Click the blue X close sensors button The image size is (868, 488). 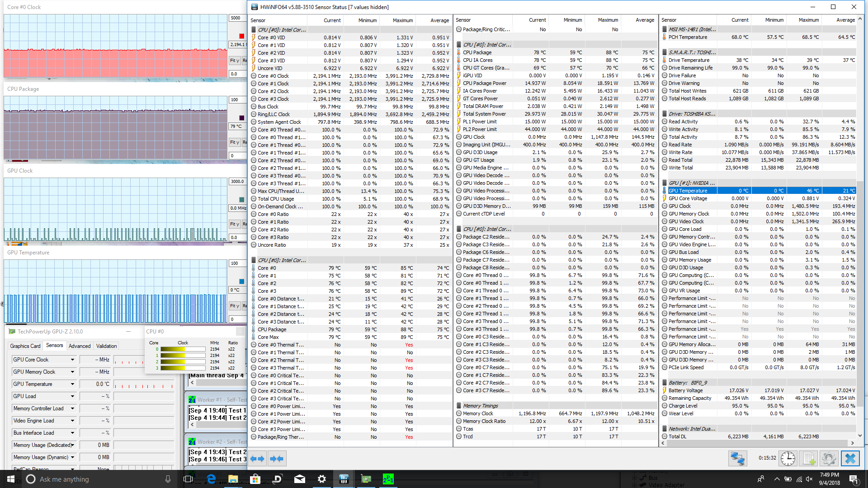tap(850, 459)
